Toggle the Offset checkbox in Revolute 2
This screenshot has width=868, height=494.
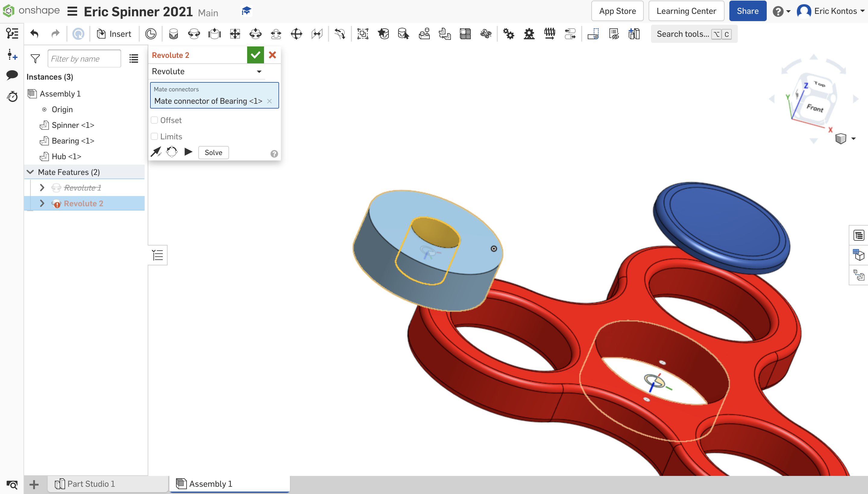click(x=154, y=120)
